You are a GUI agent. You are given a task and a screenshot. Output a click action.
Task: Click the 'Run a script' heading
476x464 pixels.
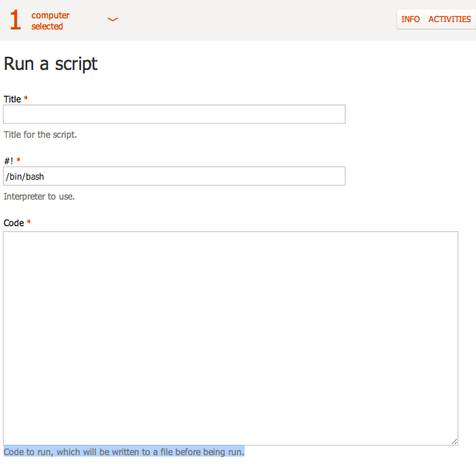pos(50,64)
